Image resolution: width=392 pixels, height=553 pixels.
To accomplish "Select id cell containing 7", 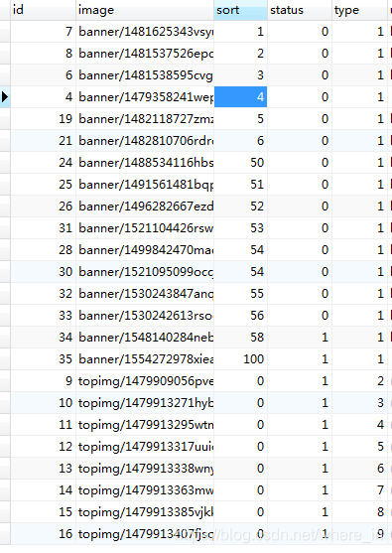I will (43, 32).
